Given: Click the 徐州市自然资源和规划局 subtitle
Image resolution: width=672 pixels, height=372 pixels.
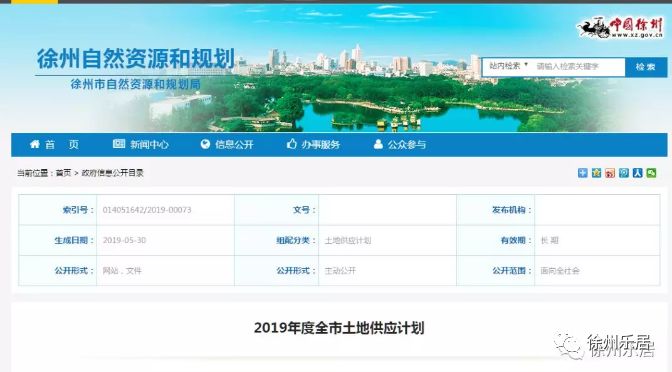Looking at the screenshot, I should (135, 84).
